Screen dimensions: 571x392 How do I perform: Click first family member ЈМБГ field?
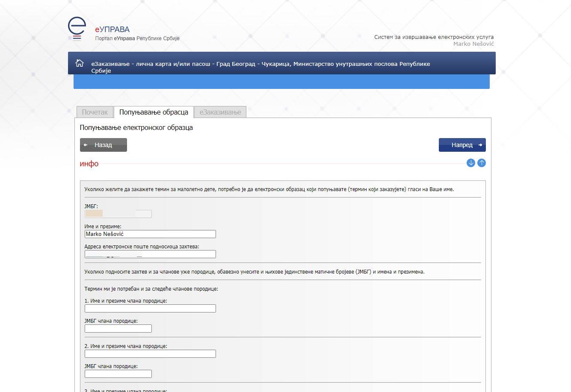pyautogui.click(x=118, y=328)
